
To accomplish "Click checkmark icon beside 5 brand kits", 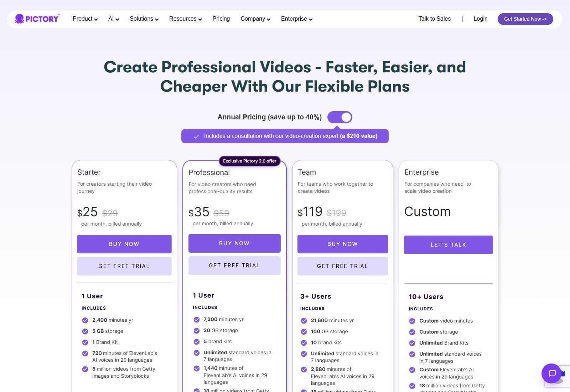I will click(x=197, y=341).
